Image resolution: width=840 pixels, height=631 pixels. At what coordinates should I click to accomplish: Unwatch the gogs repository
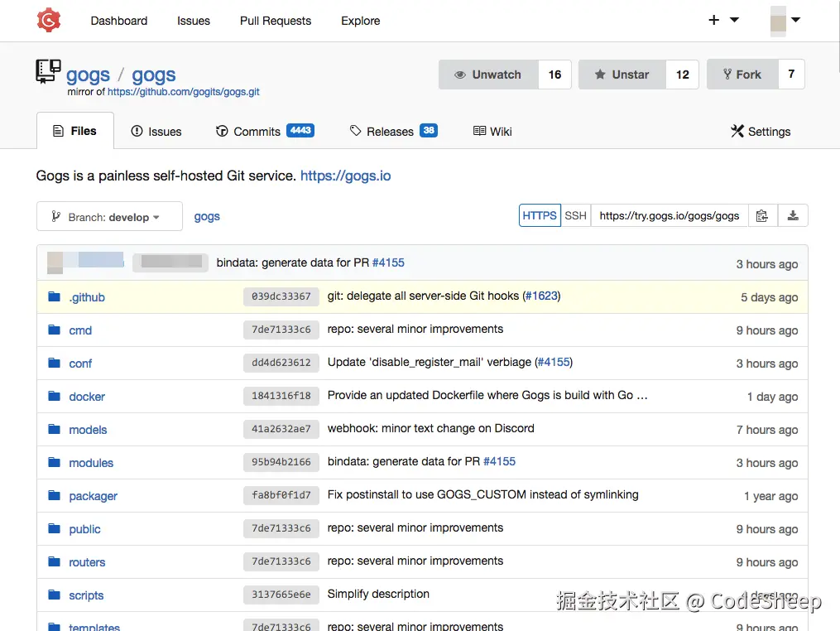(x=488, y=75)
